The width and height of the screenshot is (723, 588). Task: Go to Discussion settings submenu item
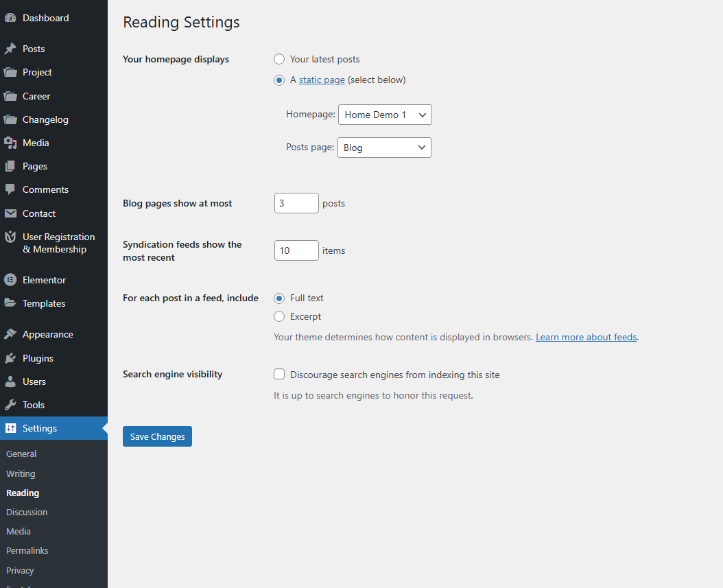point(27,513)
